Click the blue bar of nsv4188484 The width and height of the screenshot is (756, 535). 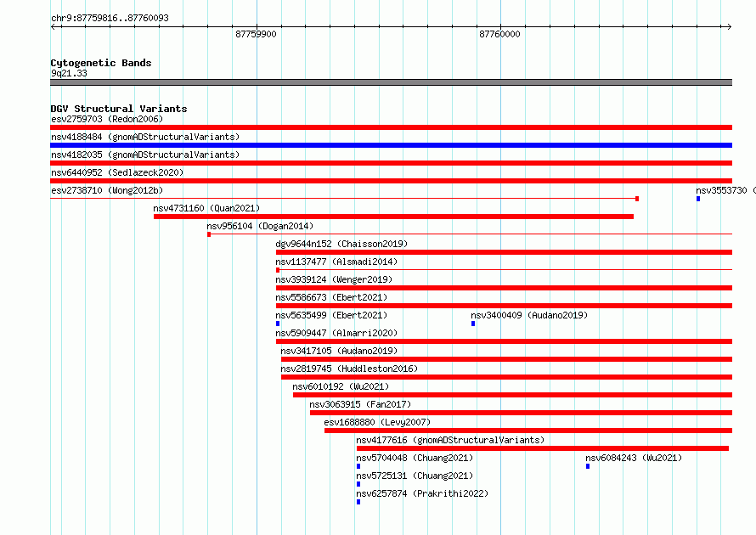pyautogui.click(x=391, y=145)
